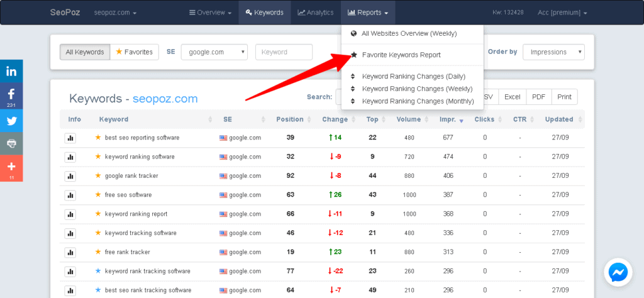The width and height of the screenshot is (644, 298).
Task: Sort the table by Top column
Action: click(x=376, y=119)
